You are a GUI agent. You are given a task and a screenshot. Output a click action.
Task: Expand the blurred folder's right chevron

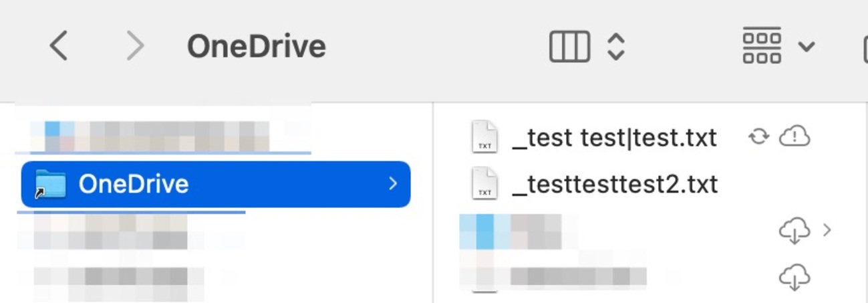coord(827,230)
